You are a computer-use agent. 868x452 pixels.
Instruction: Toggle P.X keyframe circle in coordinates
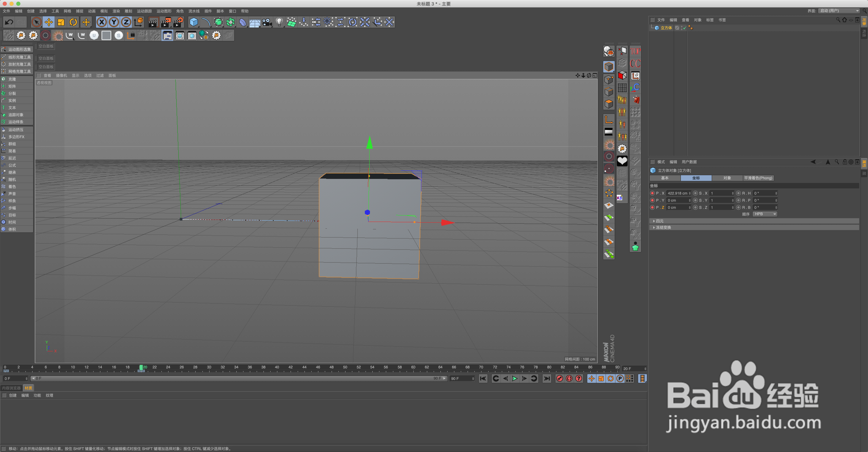pos(652,193)
